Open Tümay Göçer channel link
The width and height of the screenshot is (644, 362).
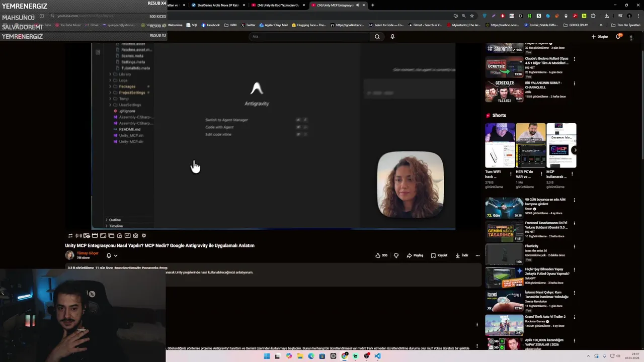click(87, 253)
